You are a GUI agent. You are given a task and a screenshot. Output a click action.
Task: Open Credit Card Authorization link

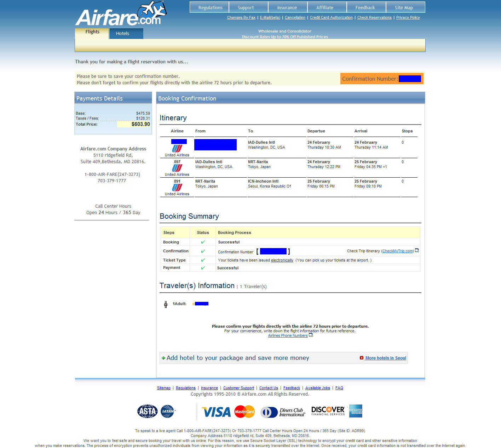pos(331,17)
